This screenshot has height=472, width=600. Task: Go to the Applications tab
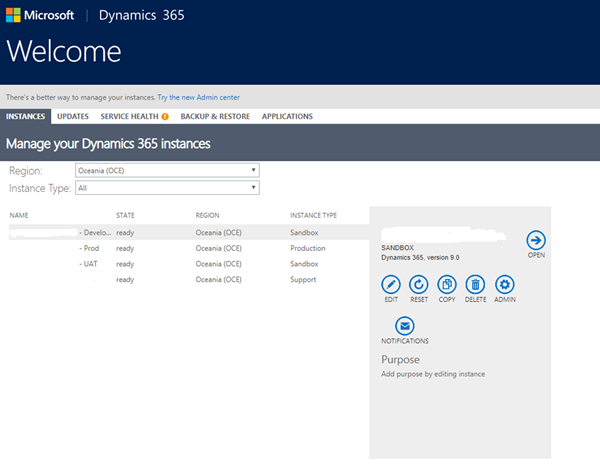(287, 117)
